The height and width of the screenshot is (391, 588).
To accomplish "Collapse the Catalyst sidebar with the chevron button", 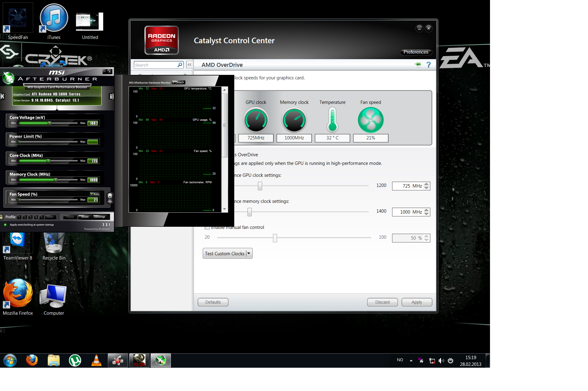I will tap(190, 65).
